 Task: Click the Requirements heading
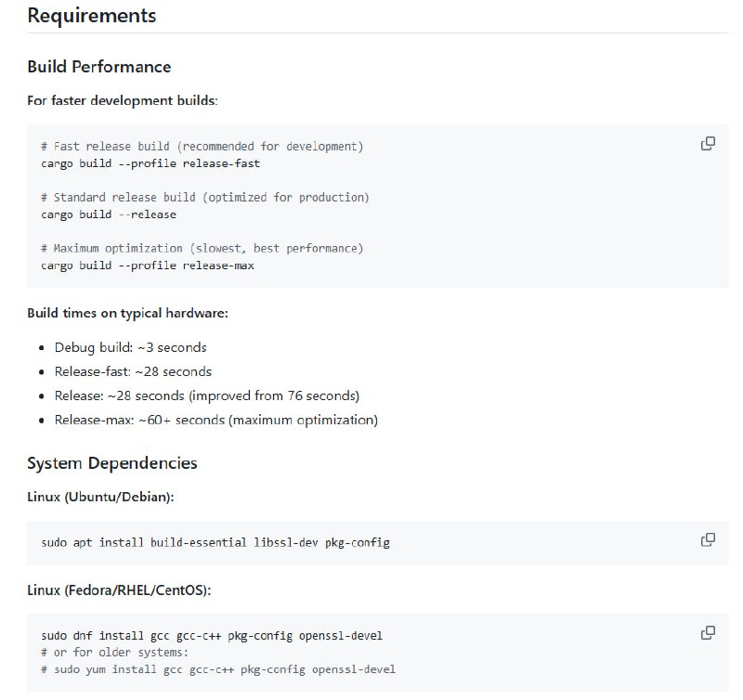91,16
